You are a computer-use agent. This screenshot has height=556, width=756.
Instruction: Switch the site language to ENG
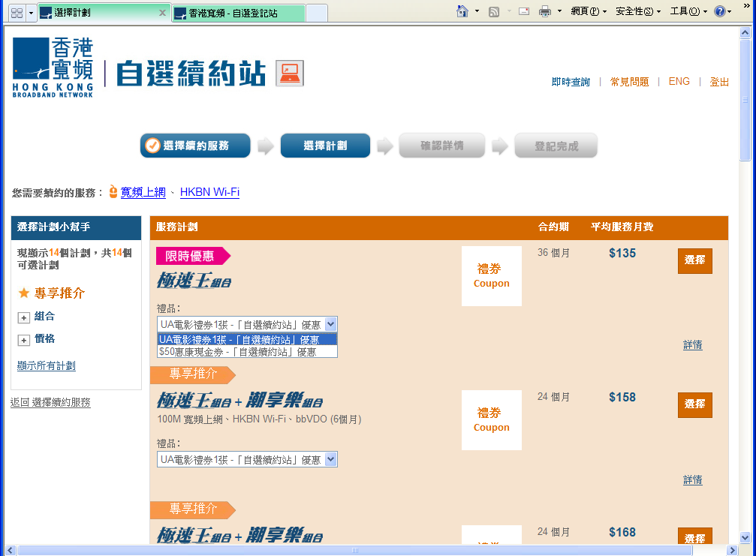[x=679, y=82]
